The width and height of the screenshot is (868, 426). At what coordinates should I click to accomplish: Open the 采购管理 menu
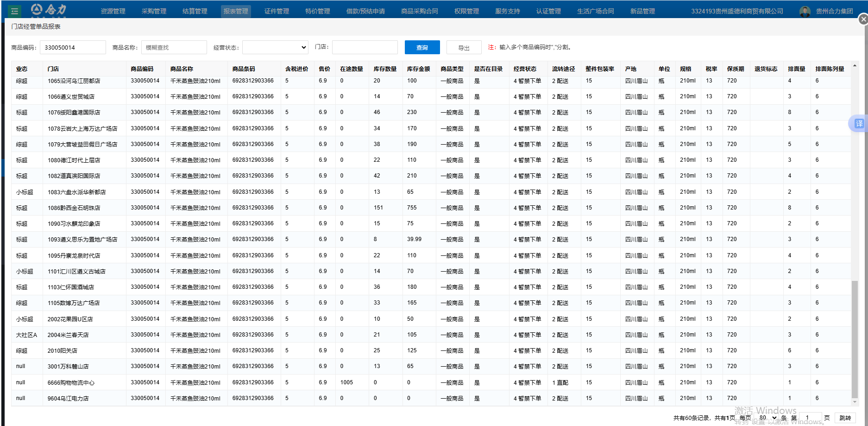(x=154, y=11)
